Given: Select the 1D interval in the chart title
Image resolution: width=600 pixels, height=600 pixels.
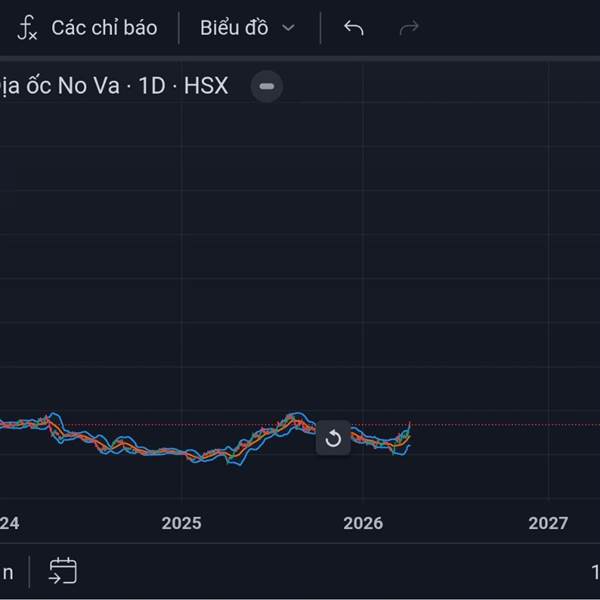Looking at the screenshot, I should (x=152, y=86).
